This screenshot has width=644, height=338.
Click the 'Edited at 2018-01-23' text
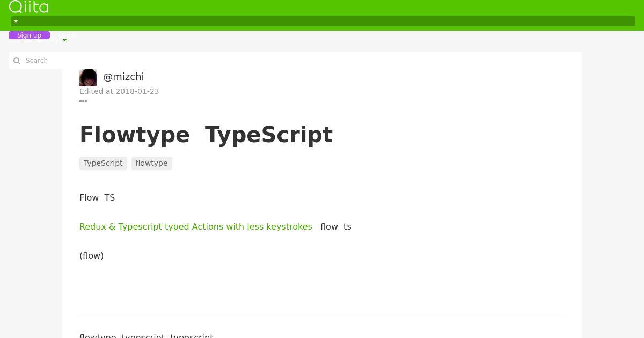coord(119,91)
